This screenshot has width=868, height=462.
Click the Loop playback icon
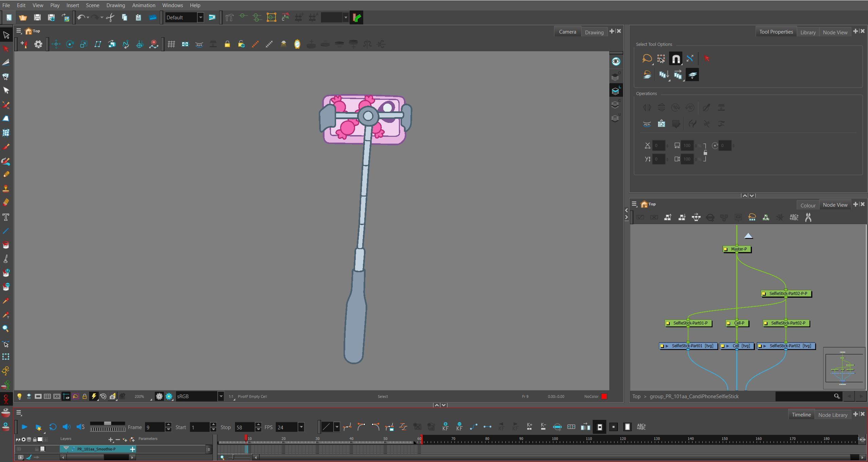click(53, 427)
